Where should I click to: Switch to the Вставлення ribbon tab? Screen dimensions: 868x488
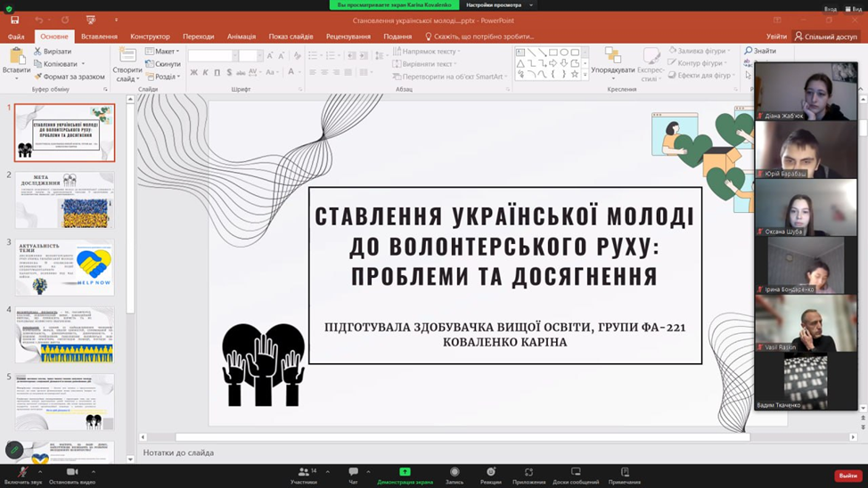pos(99,37)
